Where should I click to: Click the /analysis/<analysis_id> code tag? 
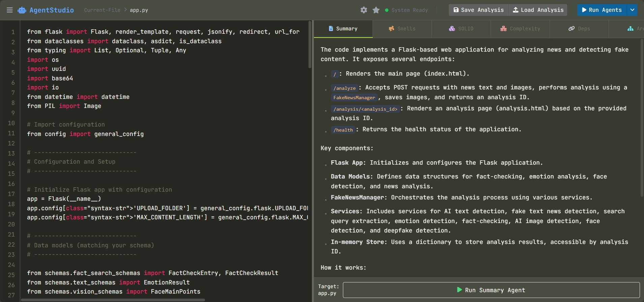pyautogui.click(x=365, y=109)
